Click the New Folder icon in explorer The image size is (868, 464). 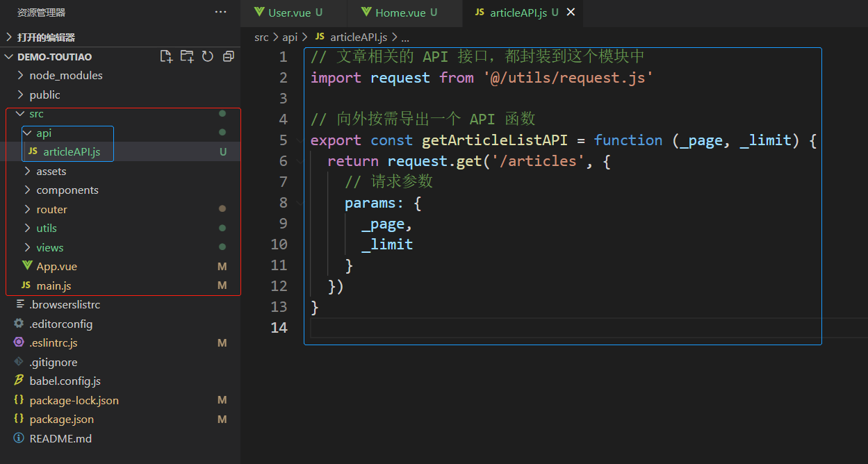coord(187,56)
